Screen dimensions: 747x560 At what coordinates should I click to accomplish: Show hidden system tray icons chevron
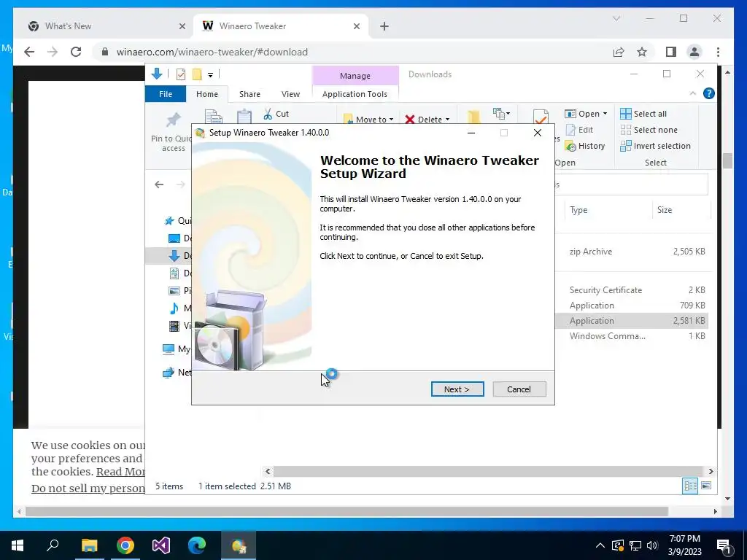[600, 545]
